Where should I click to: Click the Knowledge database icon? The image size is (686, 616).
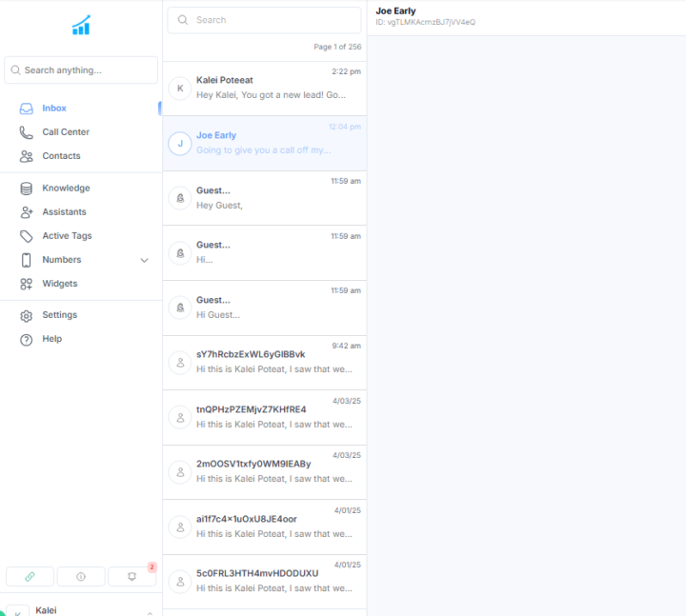pos(27,189)
